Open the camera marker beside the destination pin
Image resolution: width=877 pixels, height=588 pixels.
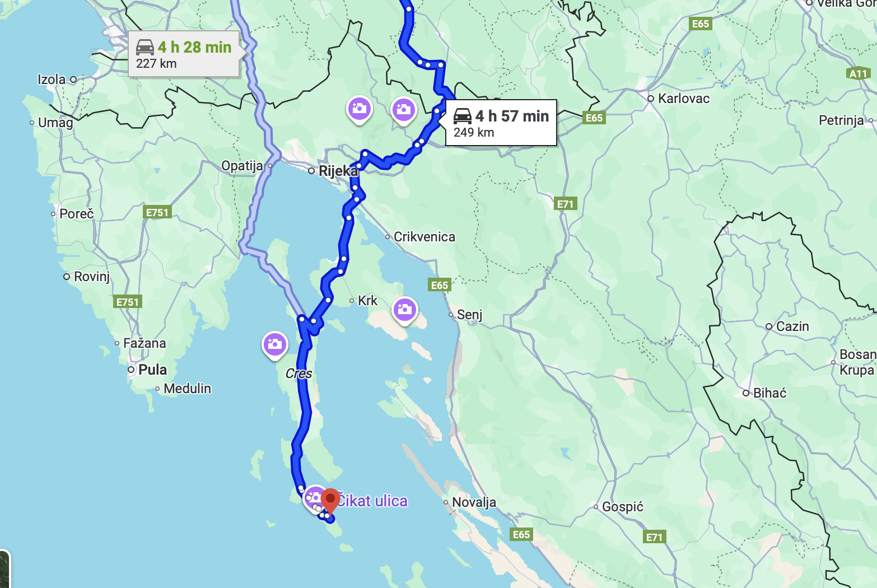314,498
